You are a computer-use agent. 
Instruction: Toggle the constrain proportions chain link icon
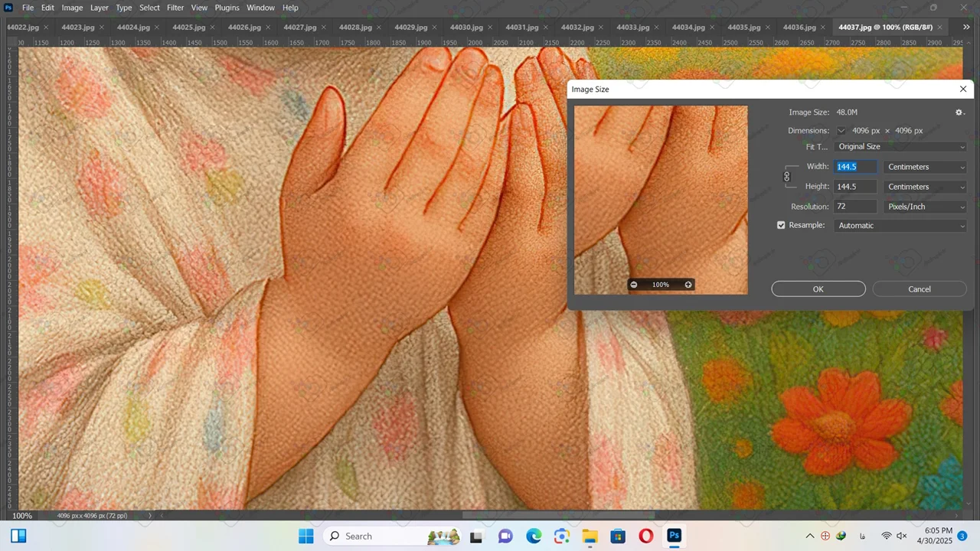pyautogui.click(x=786, y=177)
